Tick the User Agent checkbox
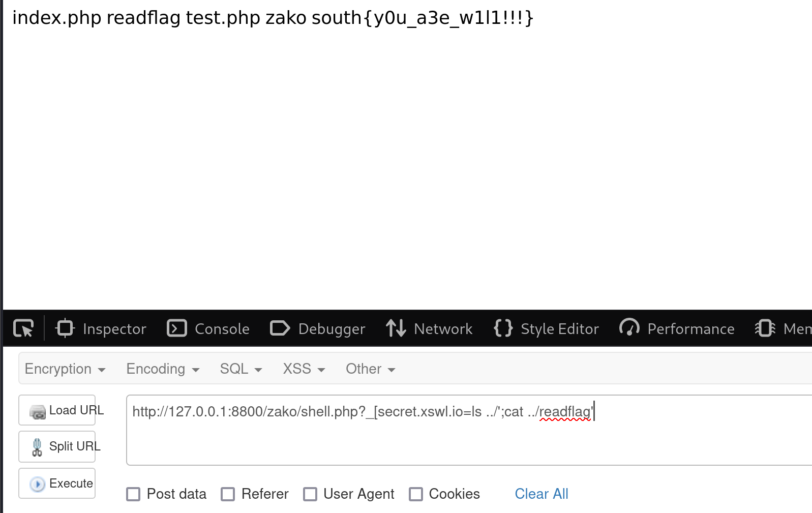 tap(310, 494)
